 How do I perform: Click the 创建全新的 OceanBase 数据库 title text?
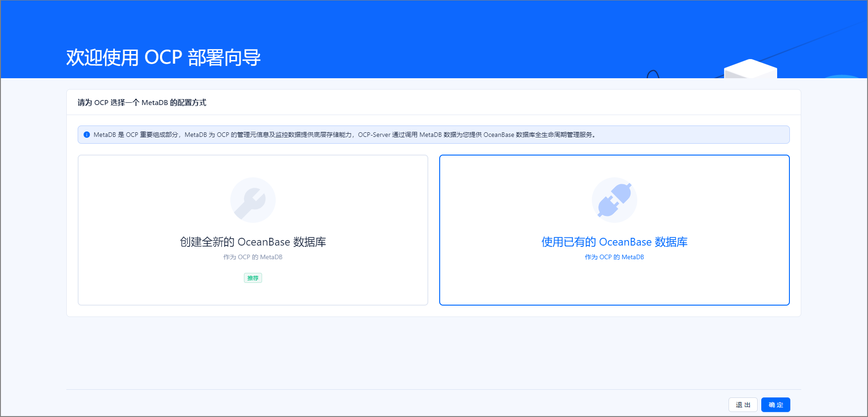click(x=253, y=241)
